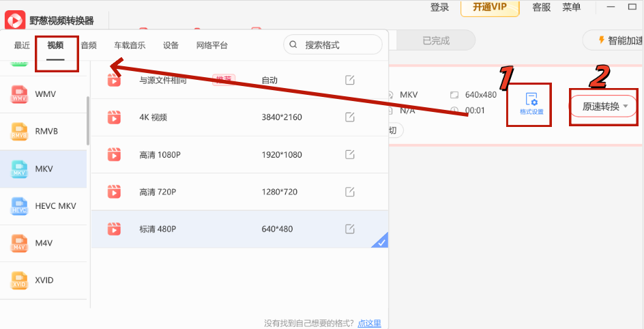
Task: Select the 标清 480P preset text
Action: (x=158, y=229)
